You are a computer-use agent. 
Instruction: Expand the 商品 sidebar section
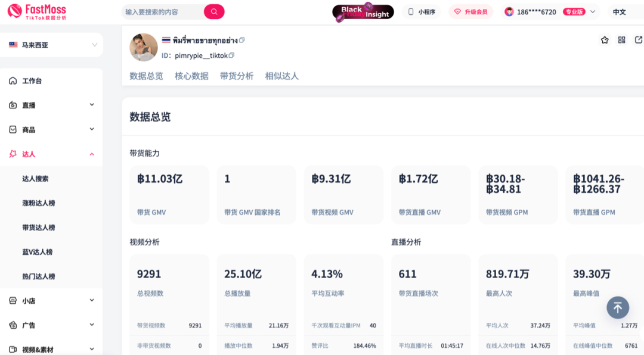click(52, 129)
